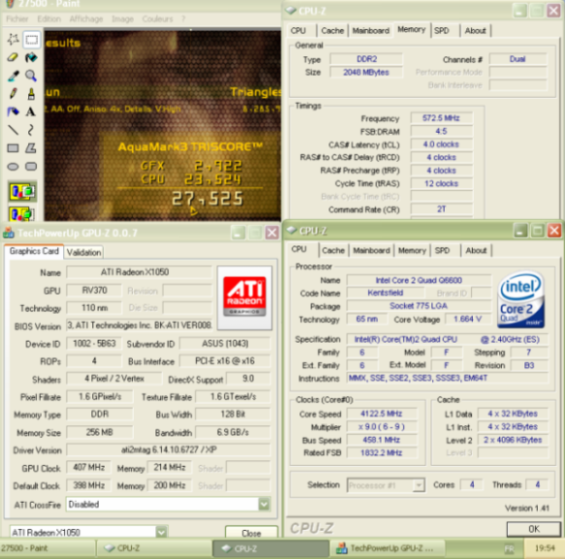The height and width of the screenshot is (559, 565).
Task: Switch to CPU tab in upper CPU-Z window
Action: click(x=298, y=31)
